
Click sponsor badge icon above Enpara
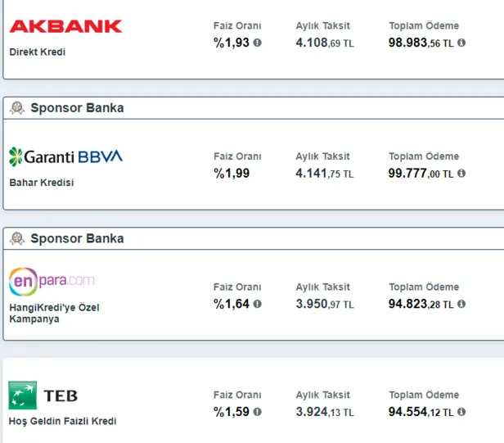[x=17, y=239]
